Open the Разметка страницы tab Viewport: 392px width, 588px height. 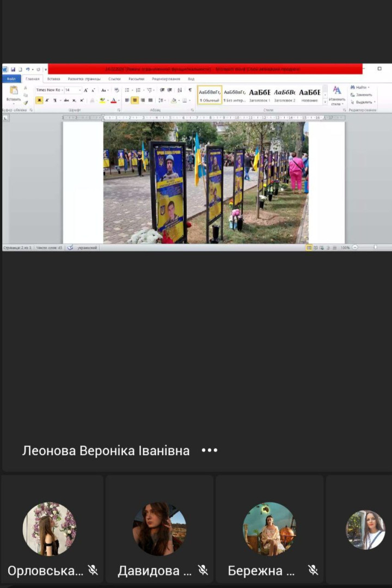84,79
